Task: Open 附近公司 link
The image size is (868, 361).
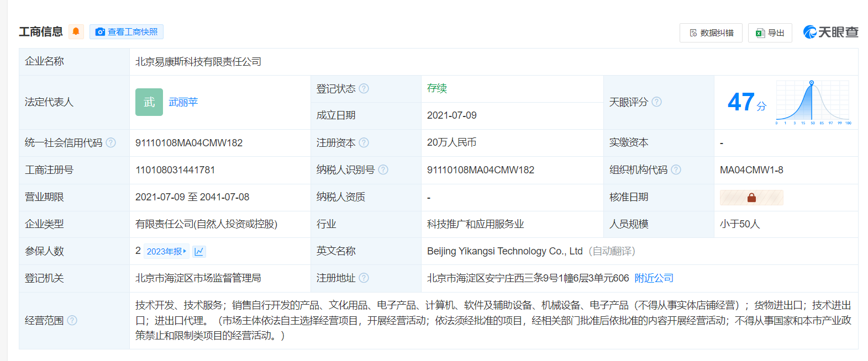Action: click(x=654, y=278)
